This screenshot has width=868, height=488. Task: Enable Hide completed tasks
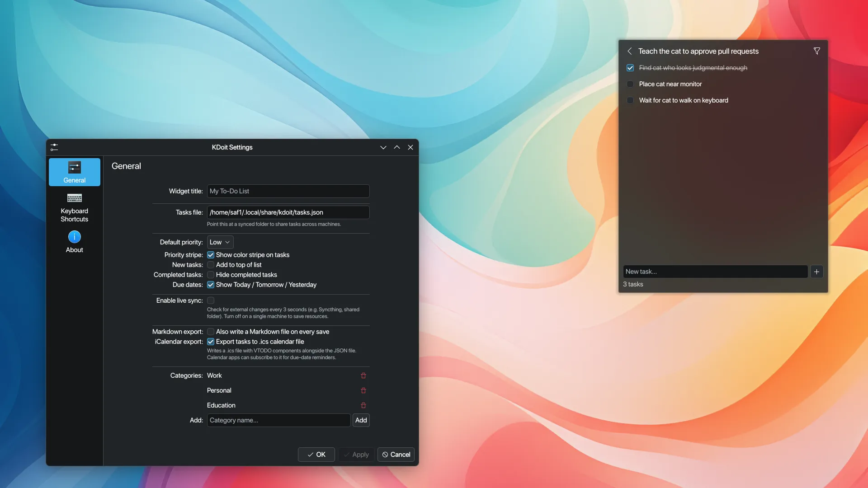point(211,275)
